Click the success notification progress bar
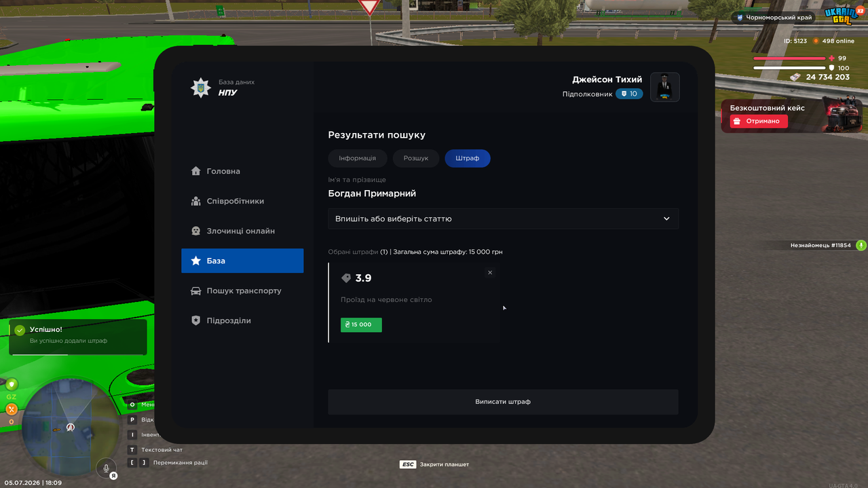Image resolution: width=868 pixels, height=488 pixels. click(x=77, y=354)
